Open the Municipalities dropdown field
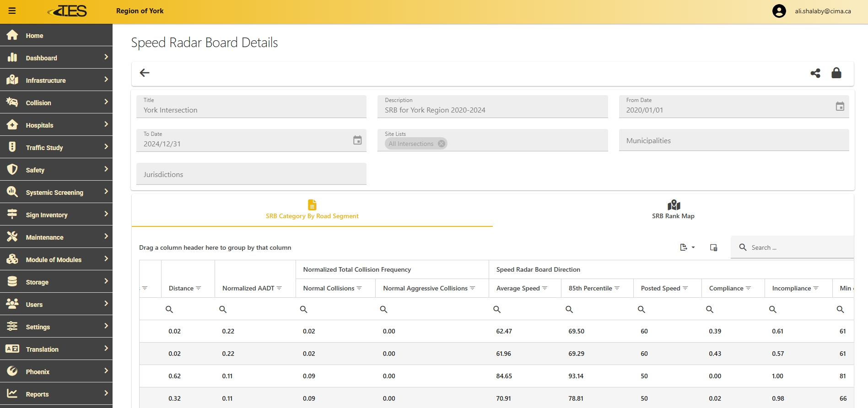Screen dimensions: 868x408 [x=733, y=140]
